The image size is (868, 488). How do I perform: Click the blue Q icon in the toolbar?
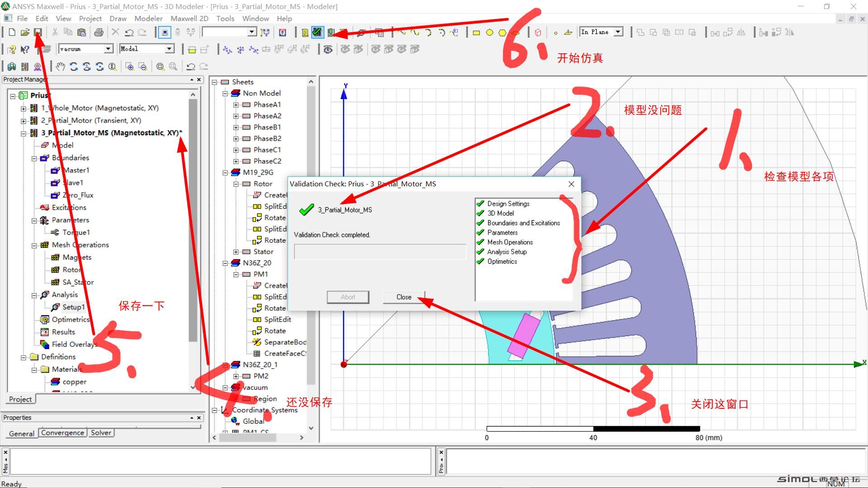tap(283, 32)
